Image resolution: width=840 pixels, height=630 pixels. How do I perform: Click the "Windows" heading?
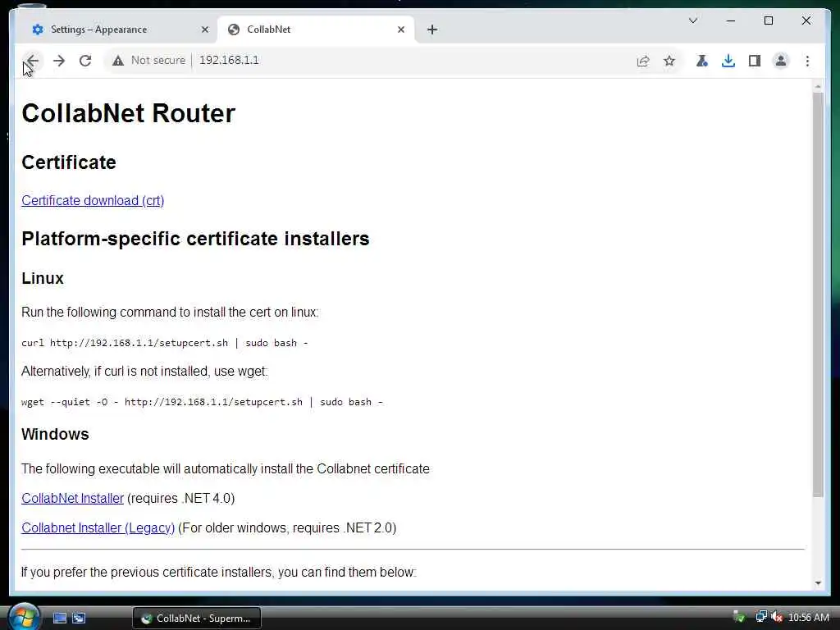click(x=55, y=435)
